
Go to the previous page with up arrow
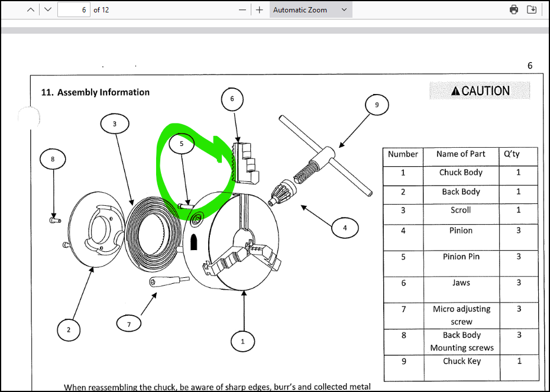pos(31,9)
